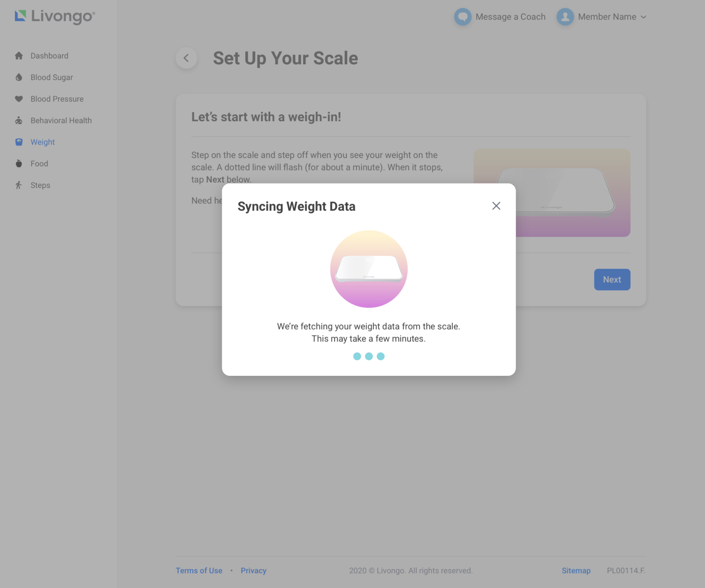705x588 pixels.
Task: Click the syncing progress dots indicator
Action: click(x=369, y=356)
